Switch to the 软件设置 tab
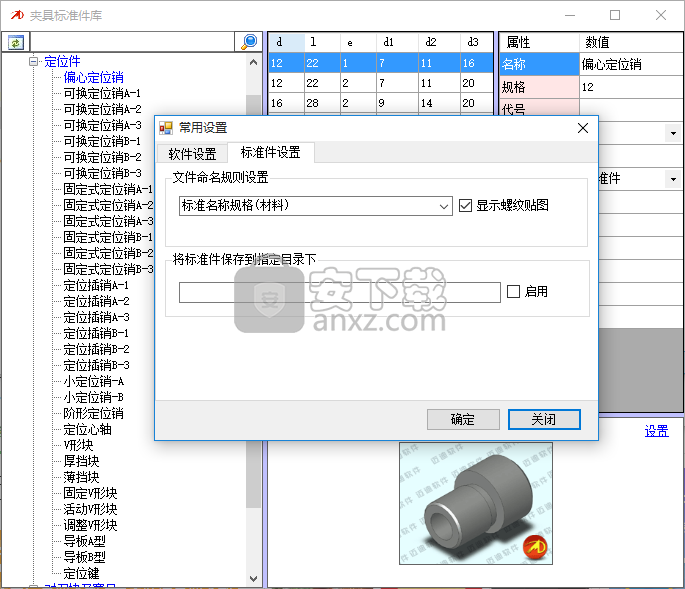Viewport: 685px width, 589px height. (x=192, y=153)
